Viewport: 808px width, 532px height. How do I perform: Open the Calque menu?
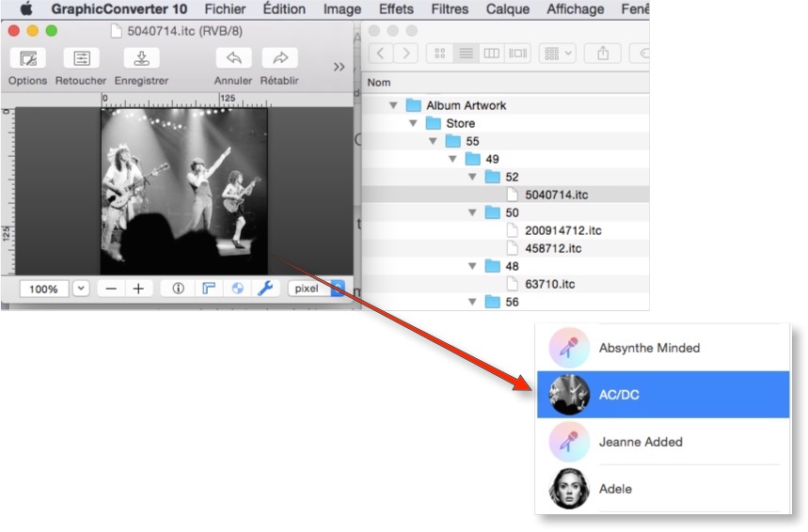click(507, 9)
